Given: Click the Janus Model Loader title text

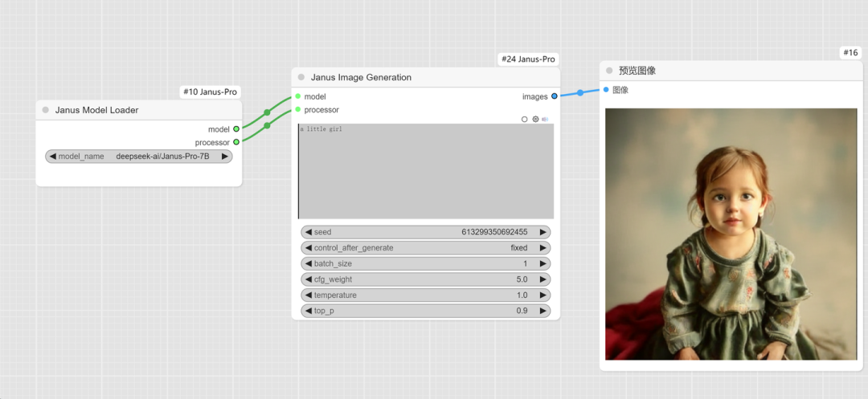Looking at the screenshot, I should tap(97, 110).
